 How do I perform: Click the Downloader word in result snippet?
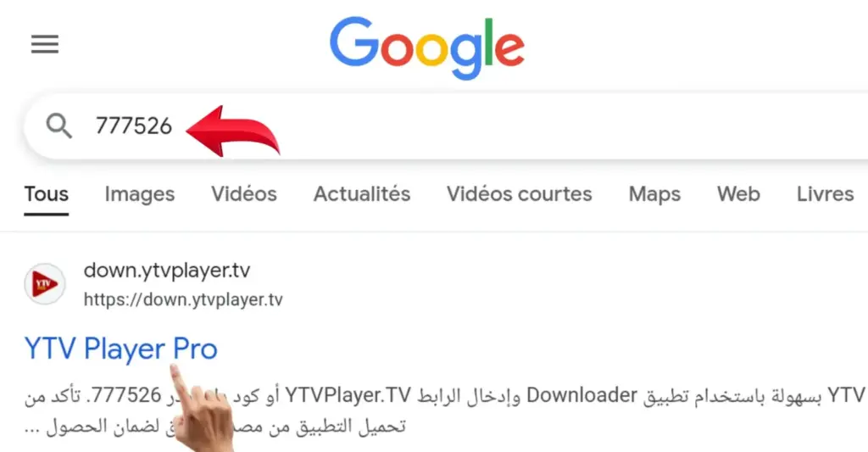[x=581, y=395]
